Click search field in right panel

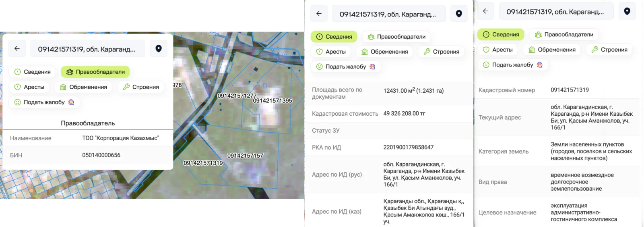pyautogui.click(x=556, y=11)
